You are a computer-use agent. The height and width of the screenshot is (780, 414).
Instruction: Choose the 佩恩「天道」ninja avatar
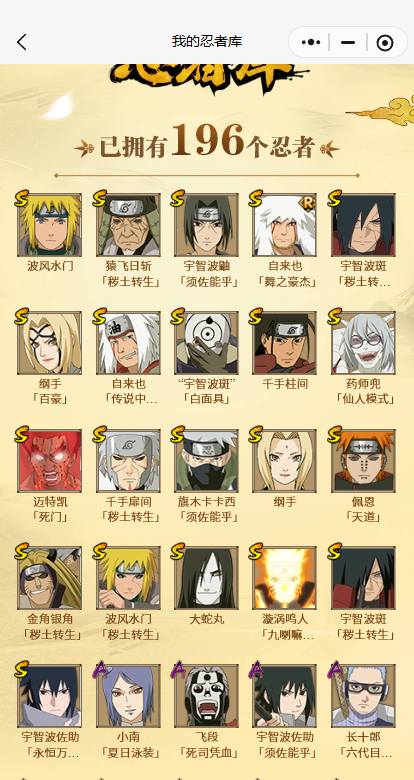[x=363, y=461]
